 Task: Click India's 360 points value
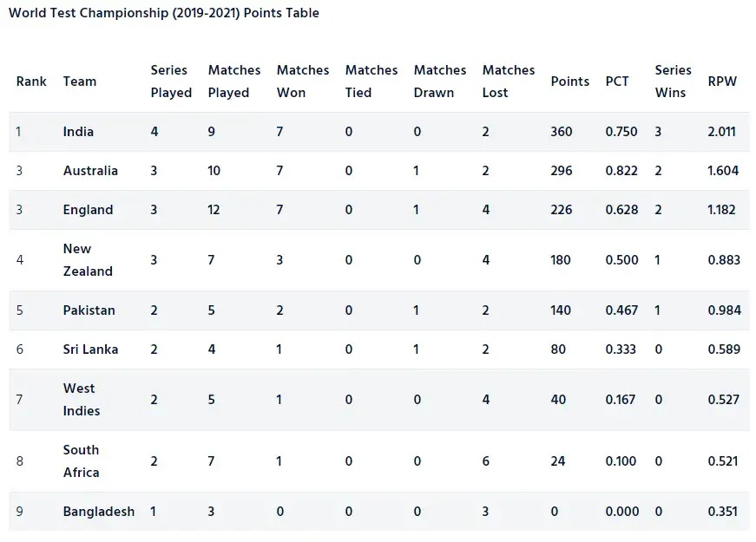[562, 132]
